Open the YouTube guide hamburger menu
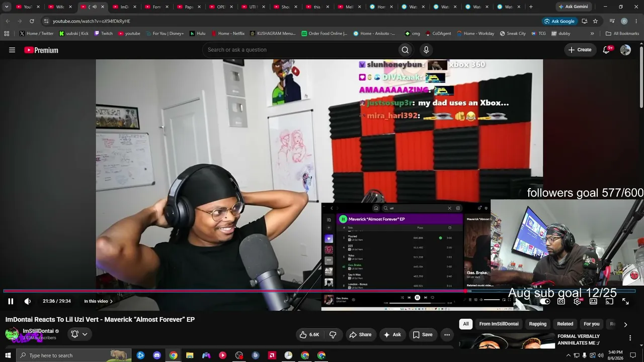 coord(12,50)
